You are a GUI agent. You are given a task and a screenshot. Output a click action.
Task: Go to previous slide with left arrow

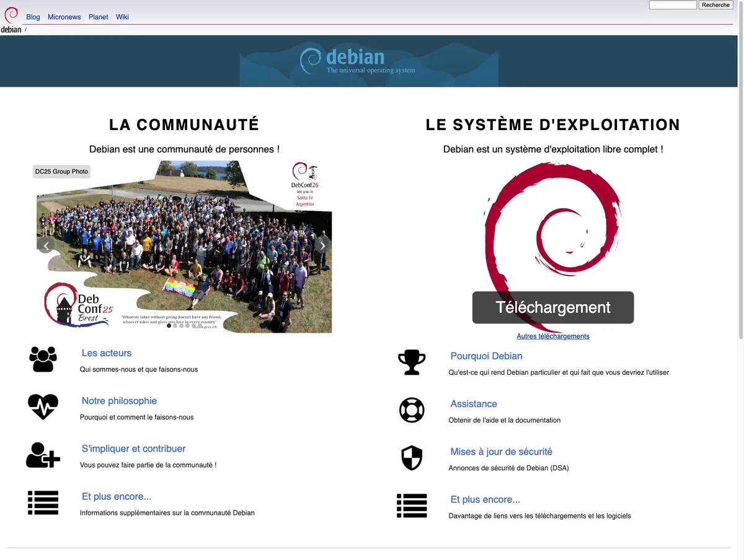[46, 245]
